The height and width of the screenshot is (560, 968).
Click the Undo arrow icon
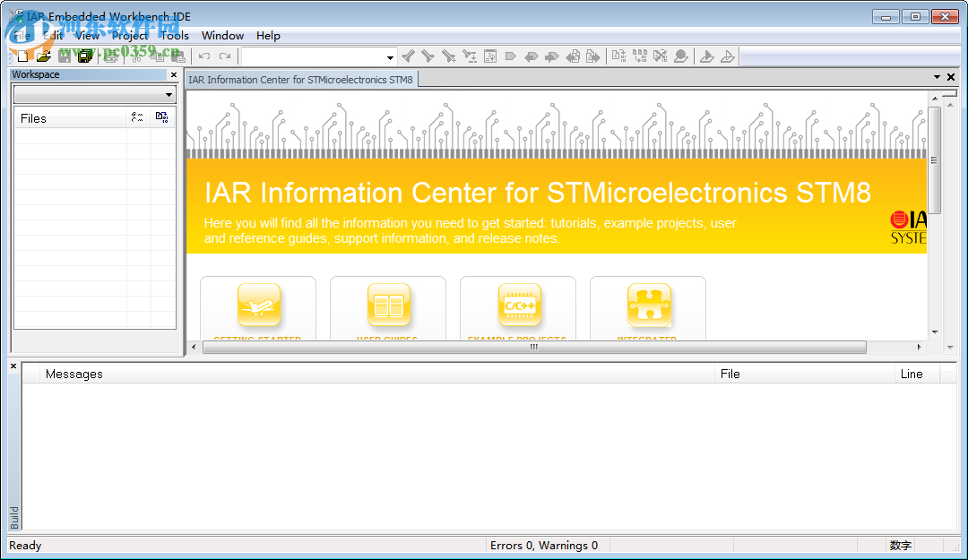203,56
